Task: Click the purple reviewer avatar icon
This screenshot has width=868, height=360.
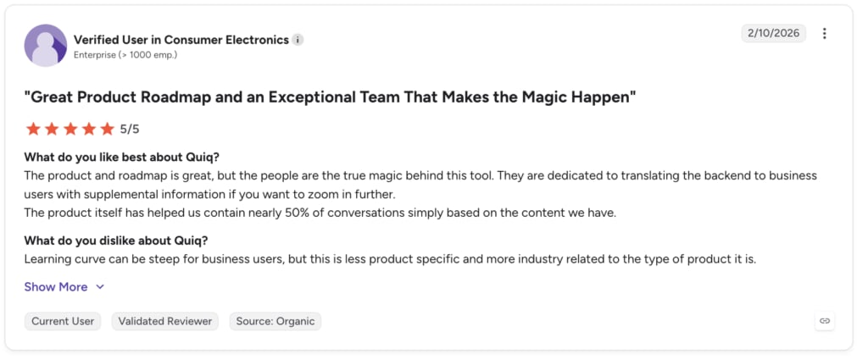Action: point(46,46)
